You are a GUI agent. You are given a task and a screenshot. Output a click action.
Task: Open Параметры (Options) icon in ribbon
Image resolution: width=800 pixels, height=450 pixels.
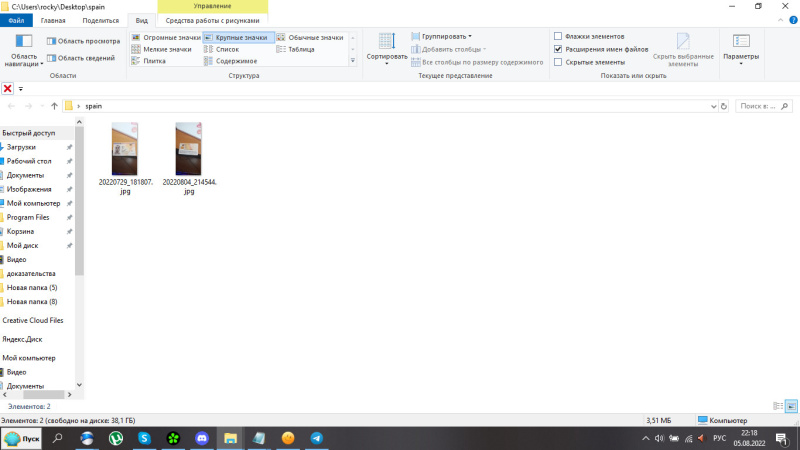(x=741, y=45)
